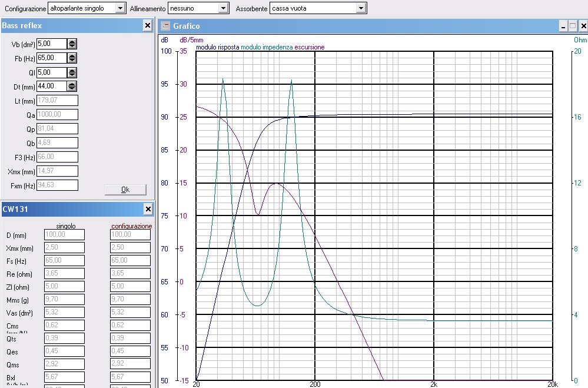This screenshot has height=388, width=588.
Task: Click the singolo Fs (Hz) field
Action: (65, 260)
